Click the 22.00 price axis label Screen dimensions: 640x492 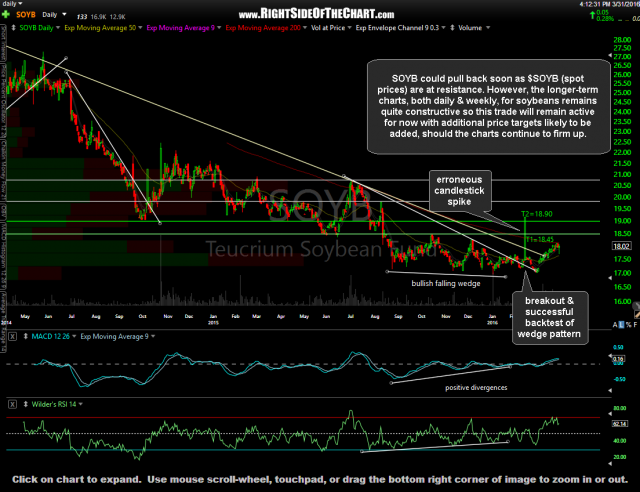(622, 152)
